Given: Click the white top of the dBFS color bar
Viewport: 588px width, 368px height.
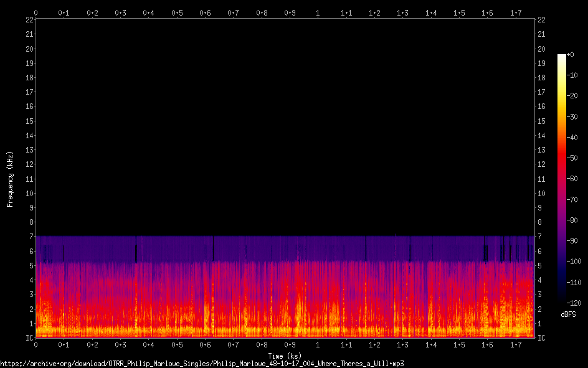Looking at the screenshot, I should (562, 57).
